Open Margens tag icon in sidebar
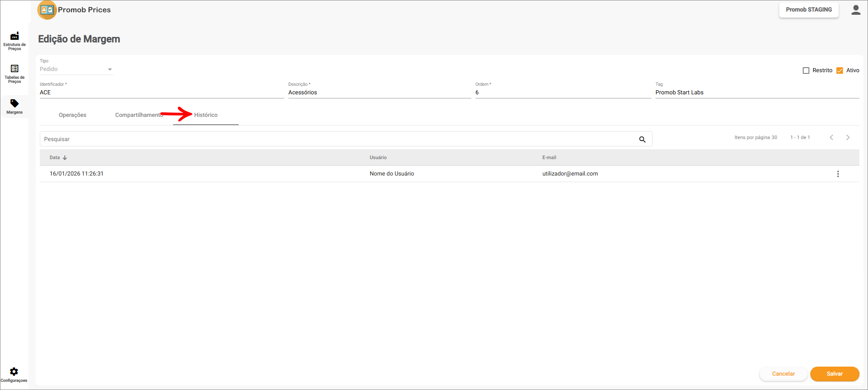Image resolution: width=868 pixels, height=390 pixels. click(x=14, y=103)
